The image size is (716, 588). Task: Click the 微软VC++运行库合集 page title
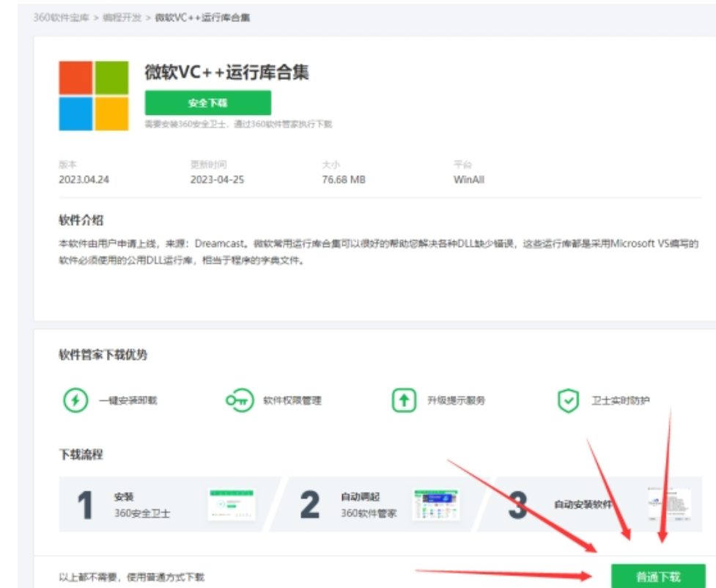click(226, 72)
